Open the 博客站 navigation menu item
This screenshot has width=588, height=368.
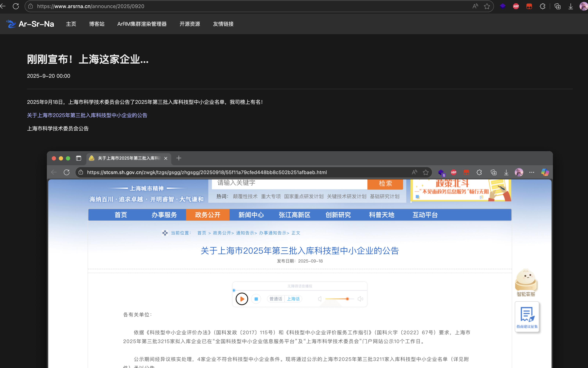pyautogui.click(x=97, y=24)
